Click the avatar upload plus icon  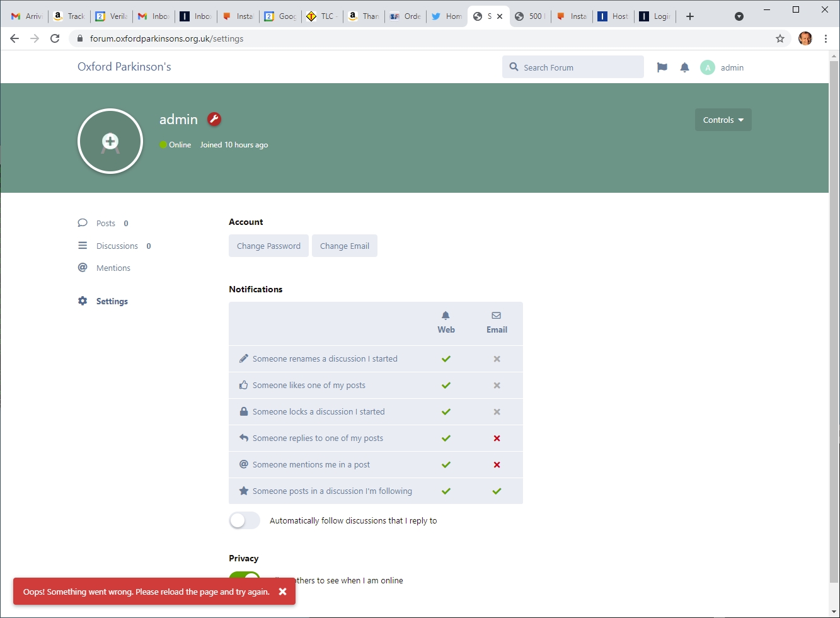click(x=110, y=141)
